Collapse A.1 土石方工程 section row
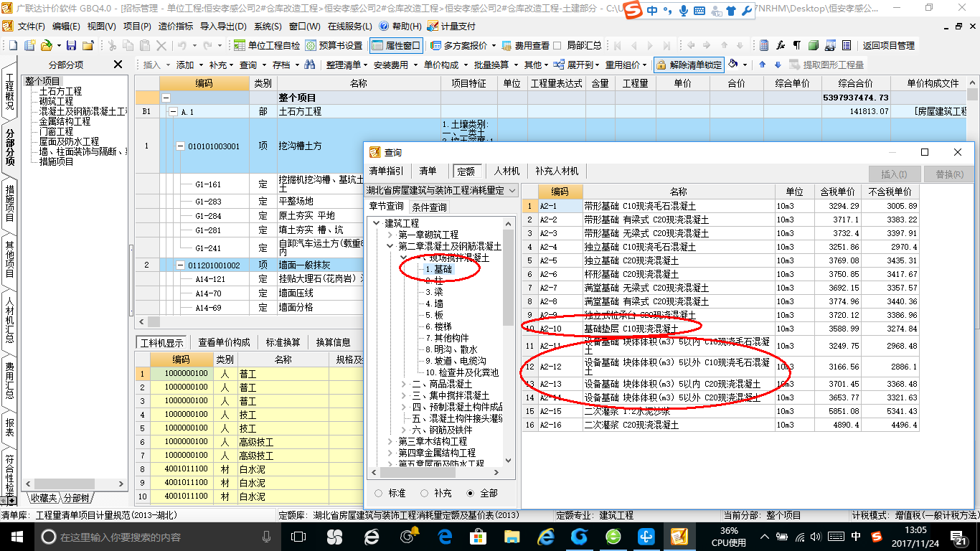 (x=172, y=112)
